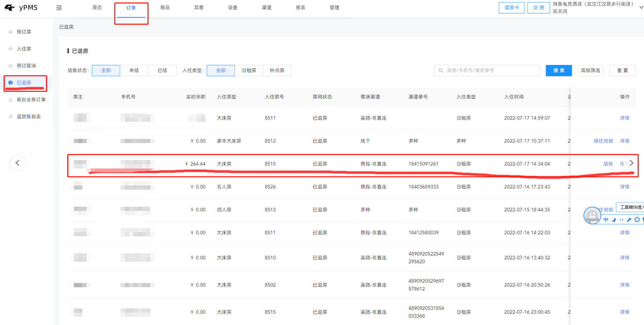
Task: Click channel number 18403689333 cell
Action: click(423, 187)
